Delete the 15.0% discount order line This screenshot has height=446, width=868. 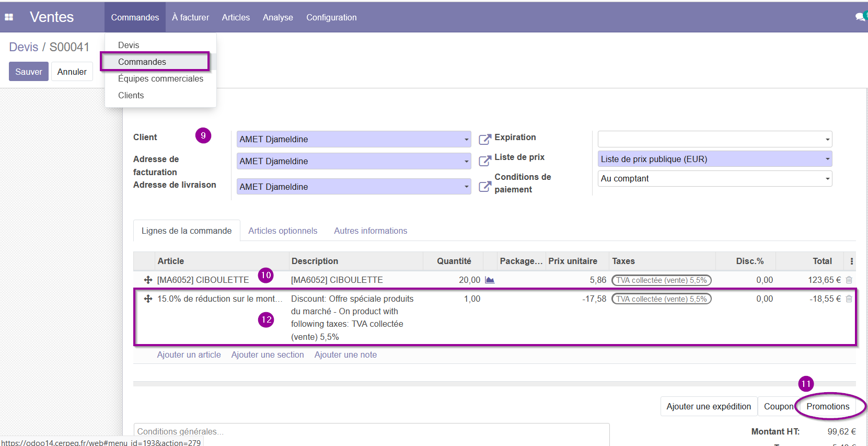tap(849, 299)
